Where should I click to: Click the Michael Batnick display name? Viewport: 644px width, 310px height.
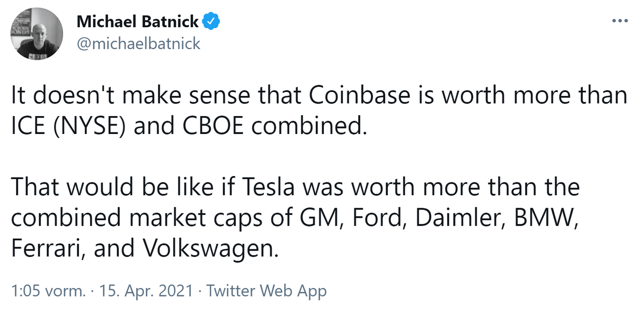click(138, 21)
